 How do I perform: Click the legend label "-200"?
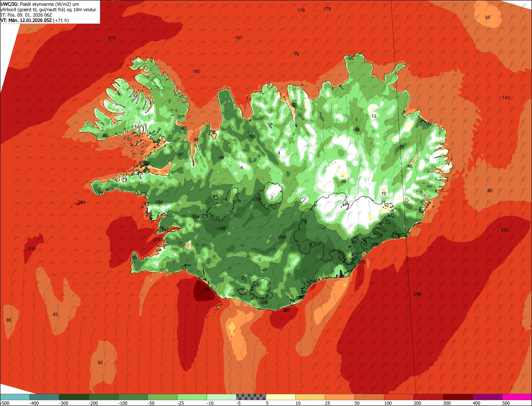point(94,403)
